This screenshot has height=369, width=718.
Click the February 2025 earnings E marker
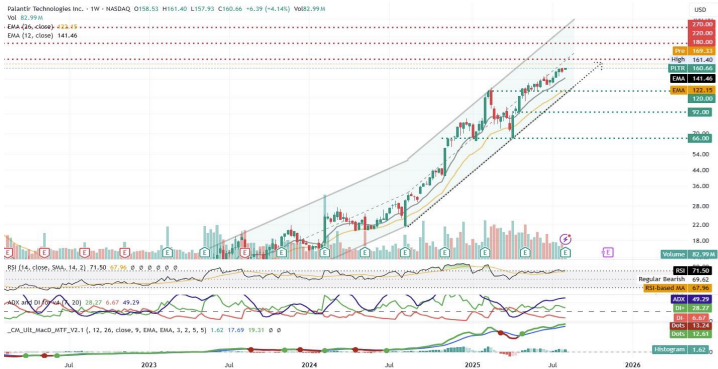pyautogui.click(x=485, y=252)
